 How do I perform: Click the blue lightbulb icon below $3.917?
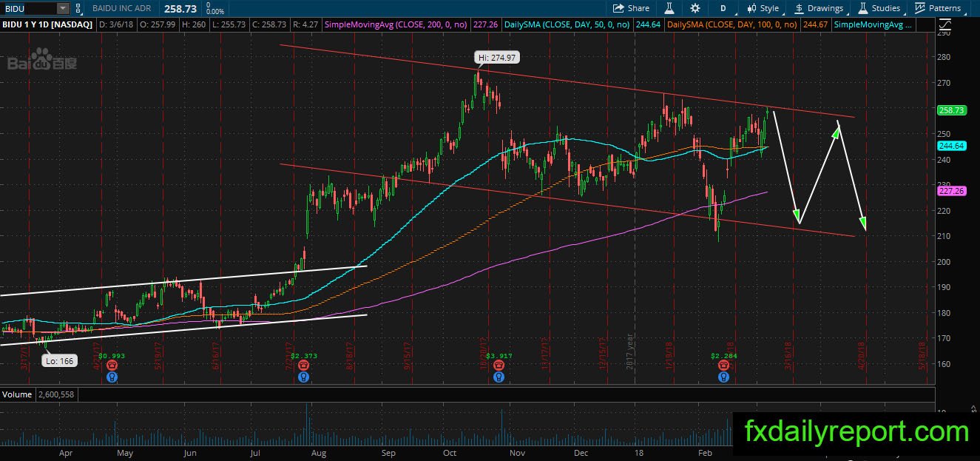(499, 377)
